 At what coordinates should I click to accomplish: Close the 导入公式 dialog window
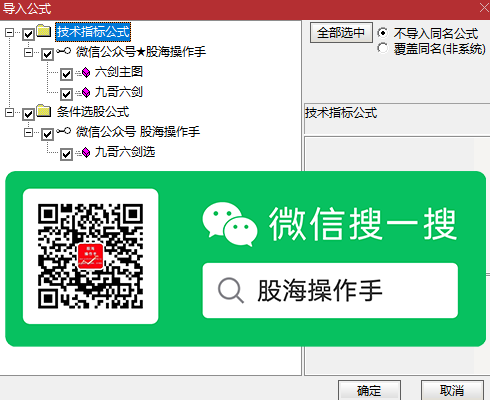[x=484, y=8]
